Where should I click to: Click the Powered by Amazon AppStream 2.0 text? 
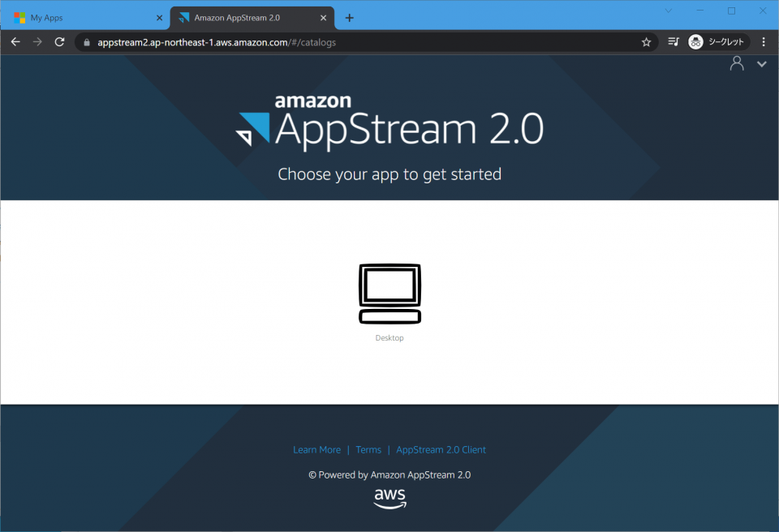389,475
